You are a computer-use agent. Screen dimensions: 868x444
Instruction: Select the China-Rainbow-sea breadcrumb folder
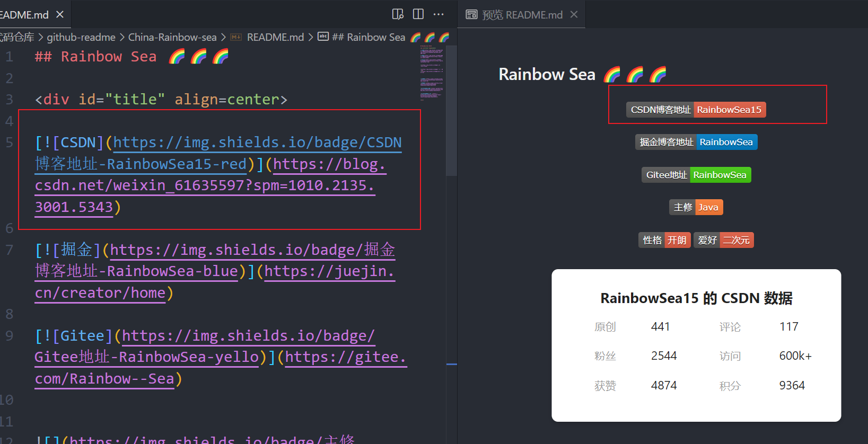[x=172, y=37]
